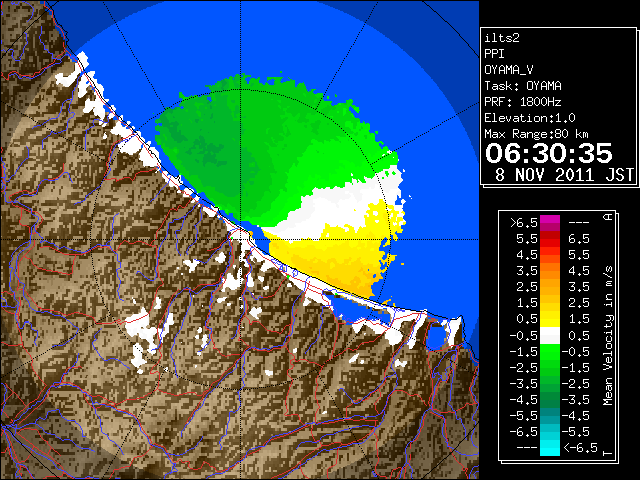This screenshot has width=640, height=480.
Task: Click the "8 NOV 2011 JST" date
Action: (564, 175)
